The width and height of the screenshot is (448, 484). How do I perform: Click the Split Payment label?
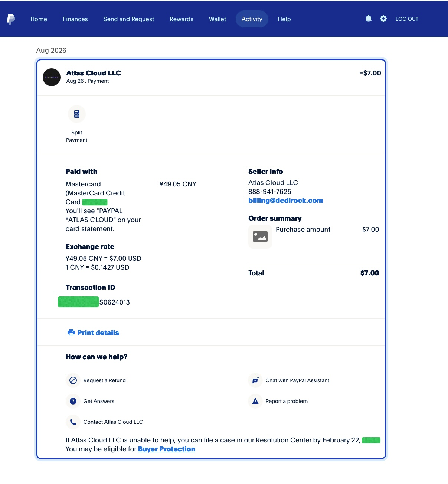[x=77, y=136]
